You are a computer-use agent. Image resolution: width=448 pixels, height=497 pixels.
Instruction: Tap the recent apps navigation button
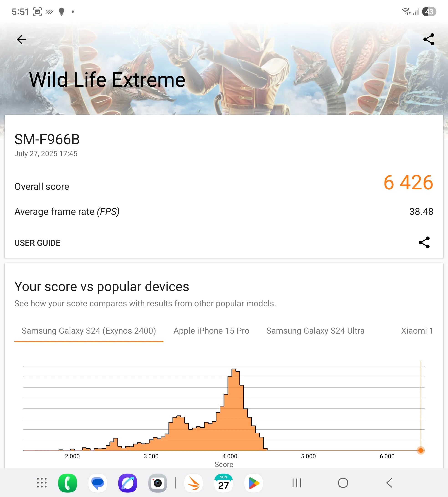297,483
